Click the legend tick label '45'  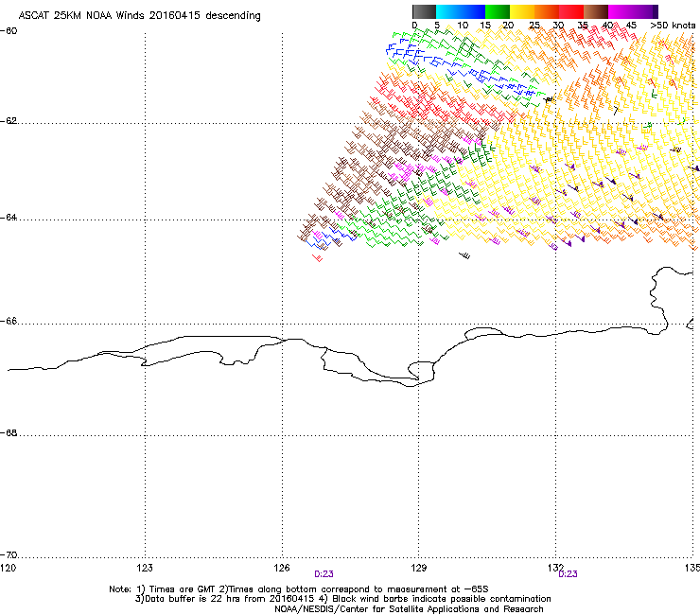pos(631,26)
